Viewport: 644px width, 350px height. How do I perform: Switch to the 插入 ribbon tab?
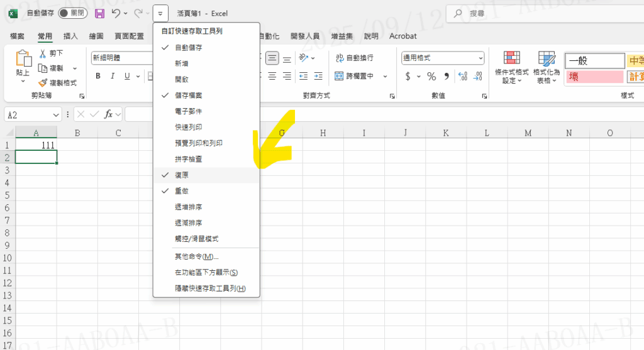70,36
